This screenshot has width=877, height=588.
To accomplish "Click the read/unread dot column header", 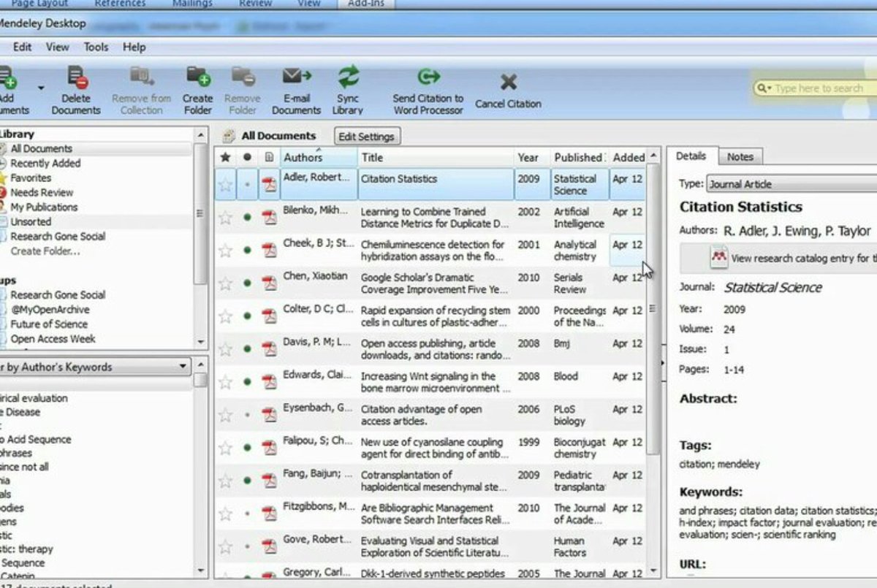I will click(x=247, y=157).
